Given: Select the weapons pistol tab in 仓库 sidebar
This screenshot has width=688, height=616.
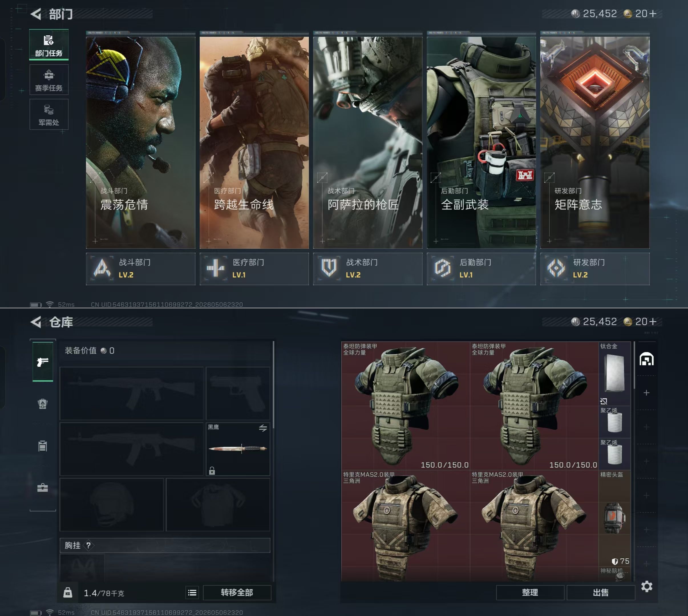Looking at the screenshot, I should [43, 362].
